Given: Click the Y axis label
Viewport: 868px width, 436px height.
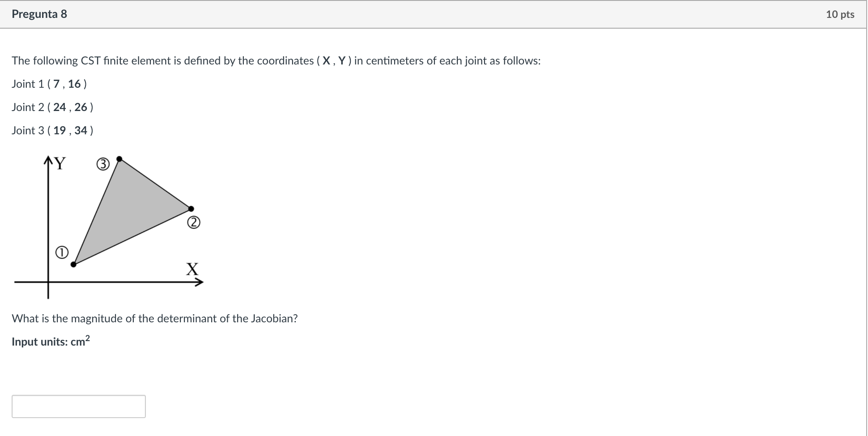Looking at the screenshot, I should click(x=60, y=163).
